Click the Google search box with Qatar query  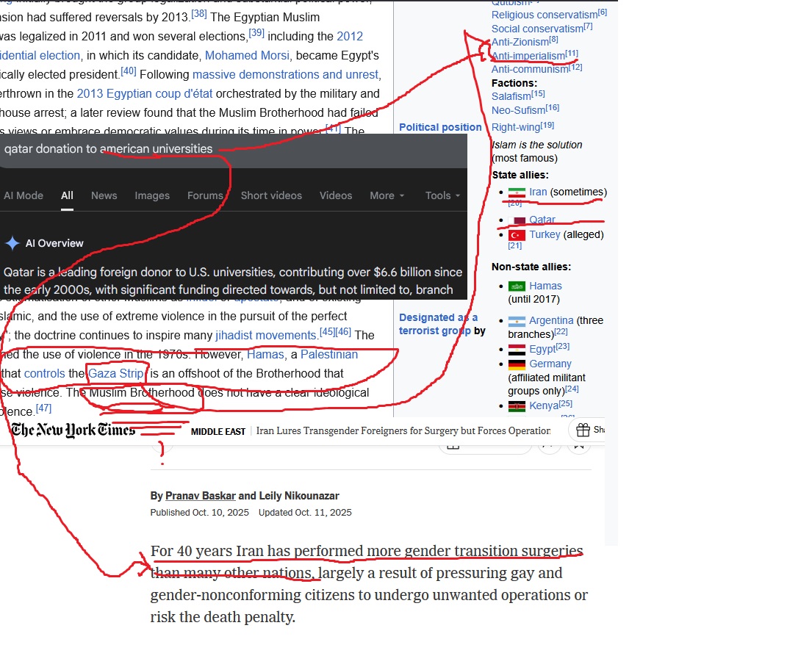click(233, 150)
